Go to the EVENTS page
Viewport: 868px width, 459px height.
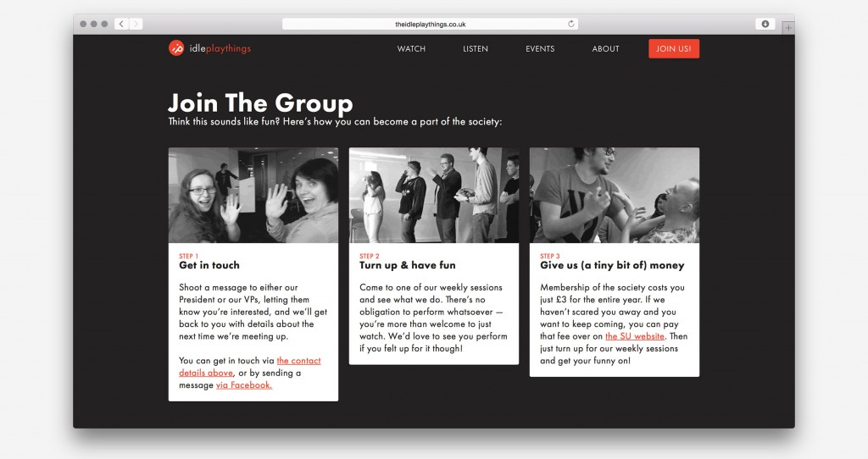click(x=540, y=48)
